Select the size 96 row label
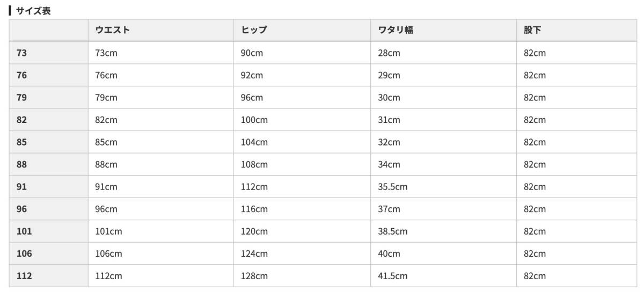Viewport: 644px width, 298px height. click(22, 209)
